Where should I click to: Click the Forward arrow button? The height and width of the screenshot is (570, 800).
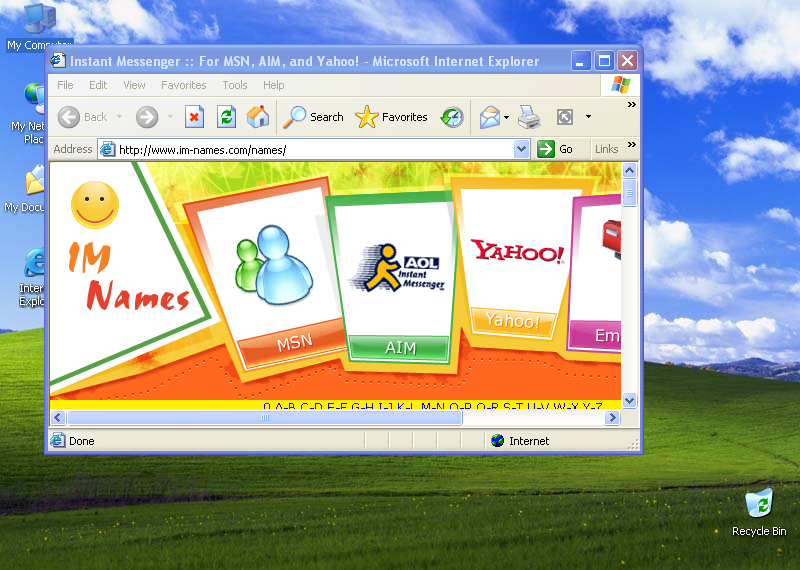point(147,117)
